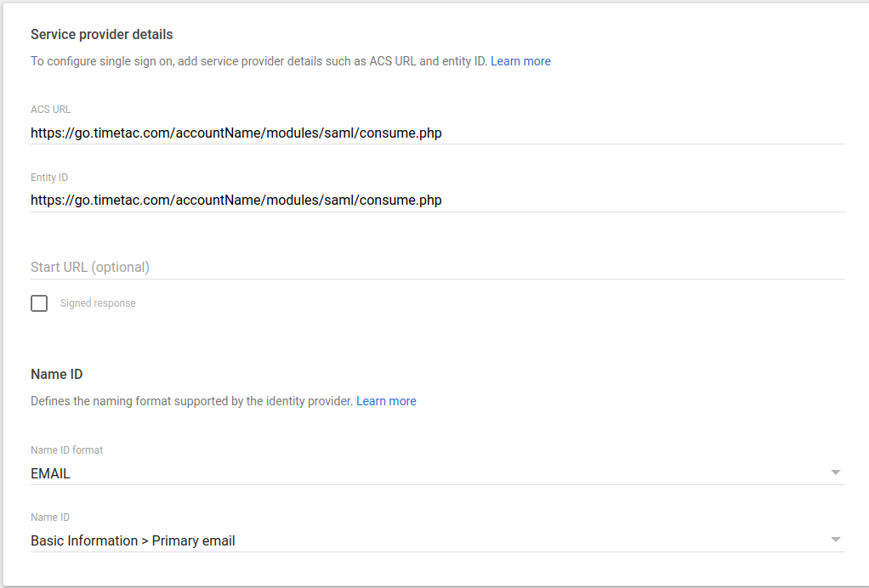The width and height of the screenshot is (869, 588).
Task: Click the Name ID section heading
Action: (56, 374)
